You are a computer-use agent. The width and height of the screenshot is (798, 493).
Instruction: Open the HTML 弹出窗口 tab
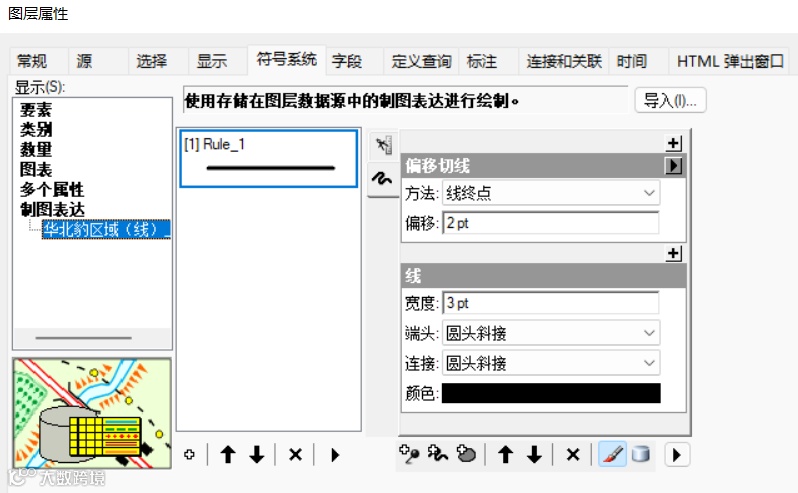click(730, 62)
